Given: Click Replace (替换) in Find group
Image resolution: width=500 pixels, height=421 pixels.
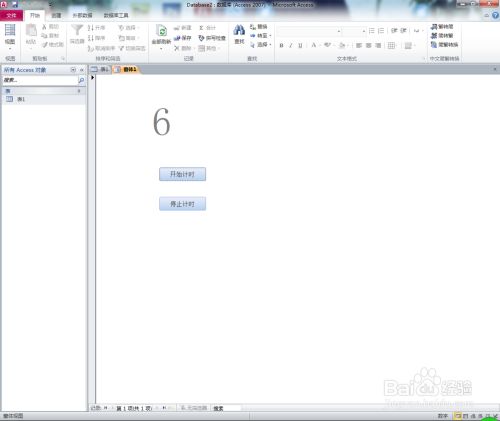Looking at the screenshot, I should point(259,27).
